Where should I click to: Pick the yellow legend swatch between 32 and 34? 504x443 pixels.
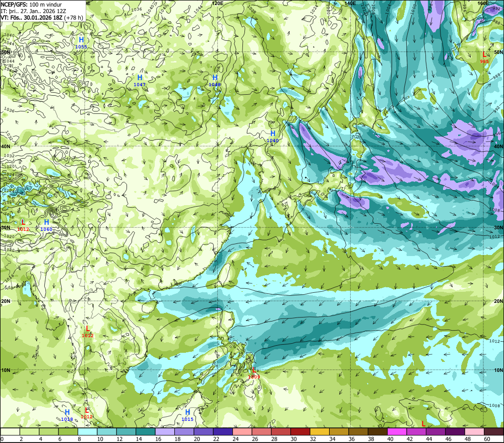click(x=320, y=431)
